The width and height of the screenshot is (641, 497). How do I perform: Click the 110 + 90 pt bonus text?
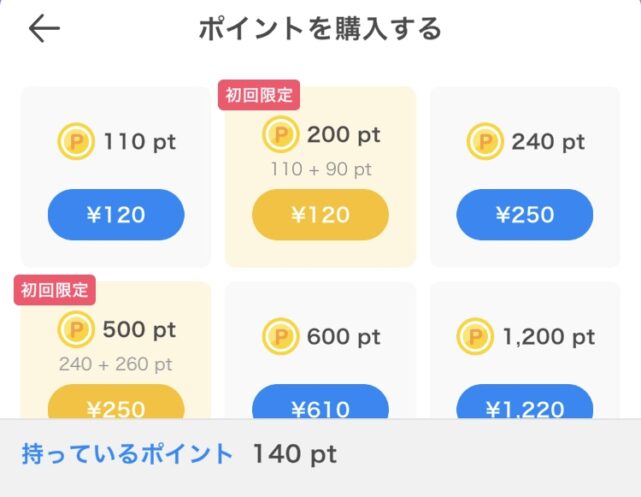(320, 169)
